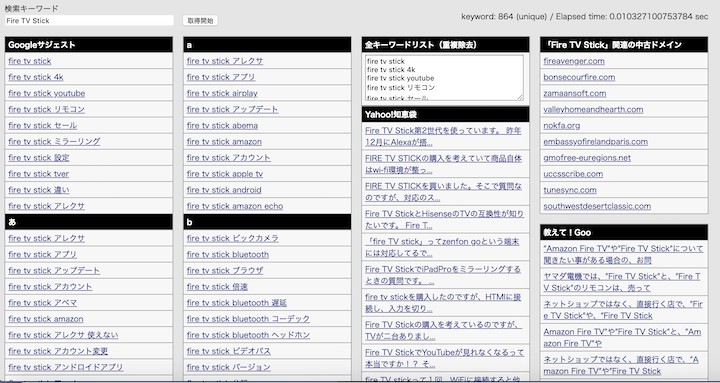
Task: Open 'fire tv stick airplay' link
Action: (222, 93)
